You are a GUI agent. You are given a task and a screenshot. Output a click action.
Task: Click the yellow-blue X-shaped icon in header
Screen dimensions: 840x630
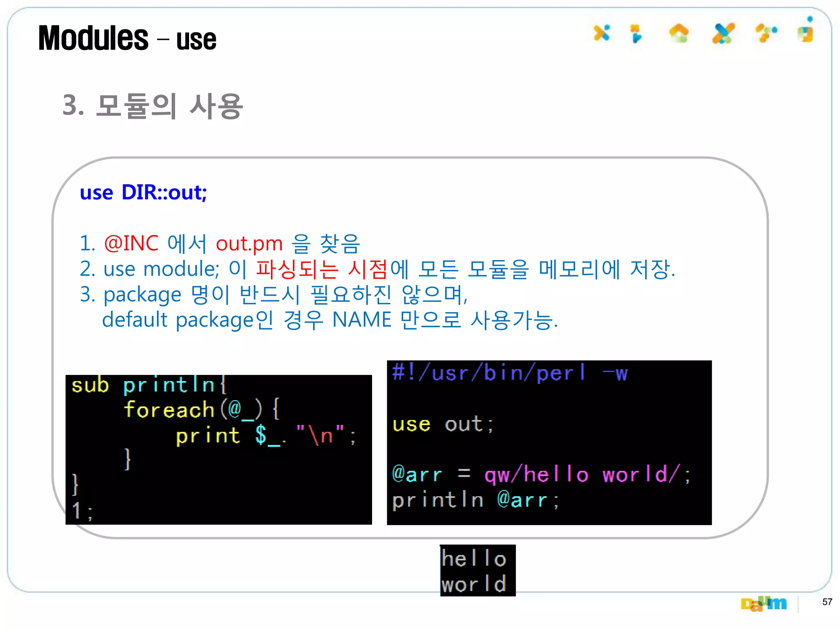click(x=602, y=33)
